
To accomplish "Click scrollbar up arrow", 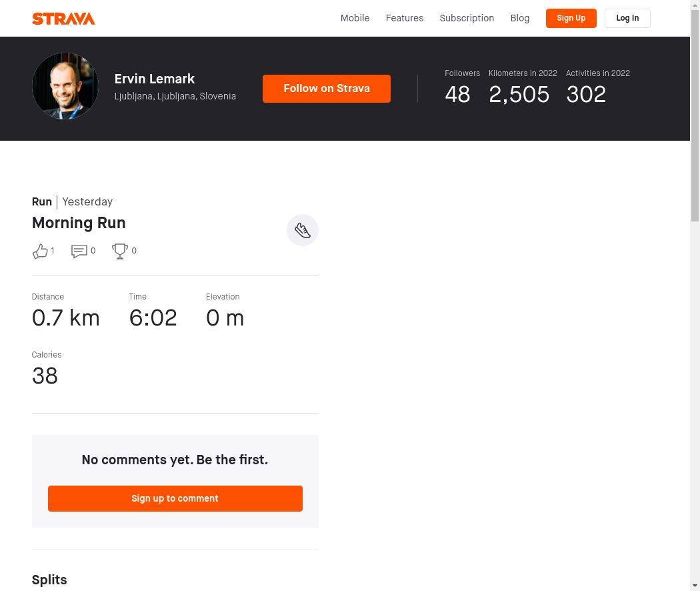I will 695,5.
